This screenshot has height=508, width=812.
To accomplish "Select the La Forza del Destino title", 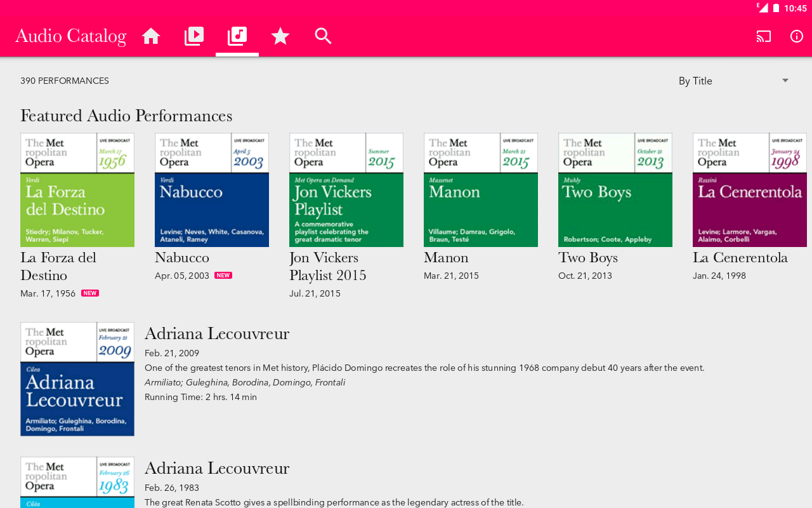I will (58, 266).
